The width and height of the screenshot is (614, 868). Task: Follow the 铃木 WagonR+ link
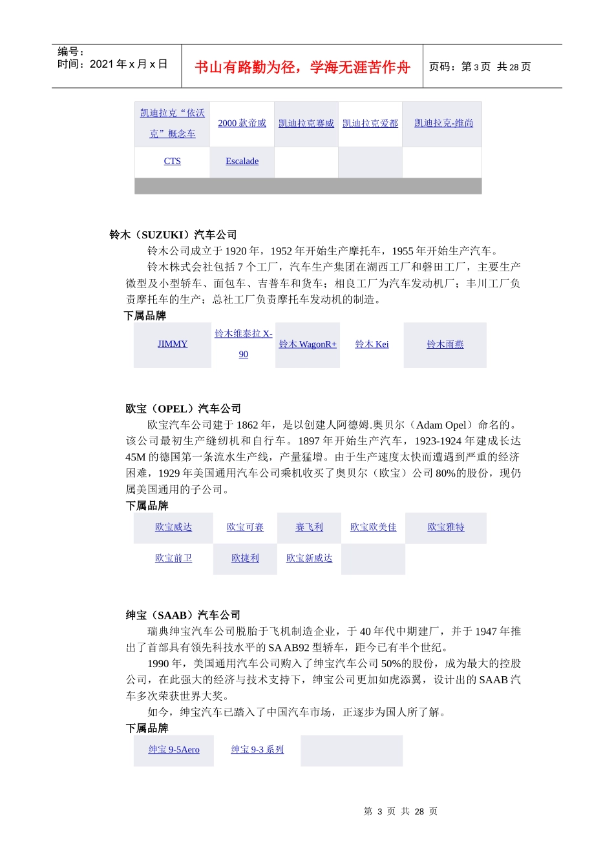click(308, 344)
